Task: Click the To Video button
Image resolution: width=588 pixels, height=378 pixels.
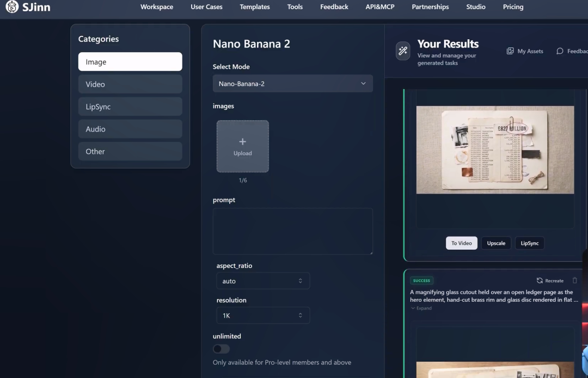Action: click(461, 243)
